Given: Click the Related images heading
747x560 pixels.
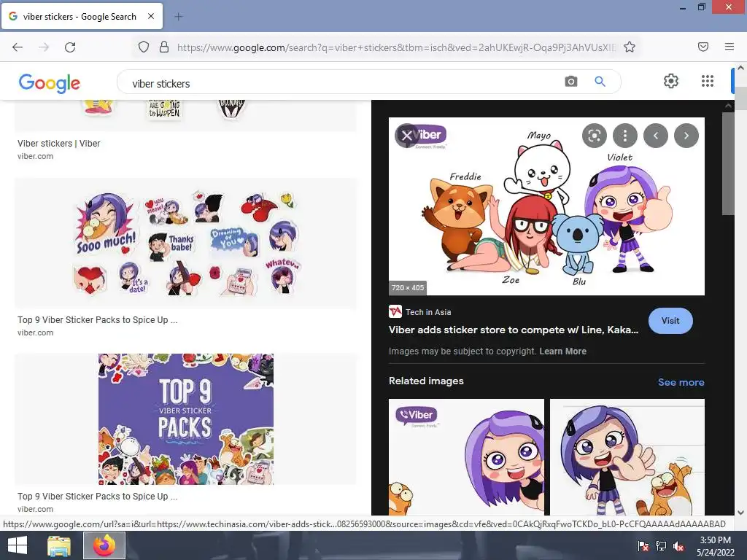Looking at the screenshot, I should pos(426,381).
